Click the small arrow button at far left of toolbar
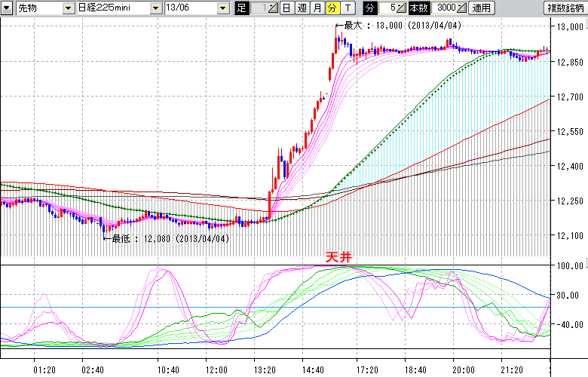The width and height of the screenshot is (588, 377). pyautogui.click(x=7, y=8)
